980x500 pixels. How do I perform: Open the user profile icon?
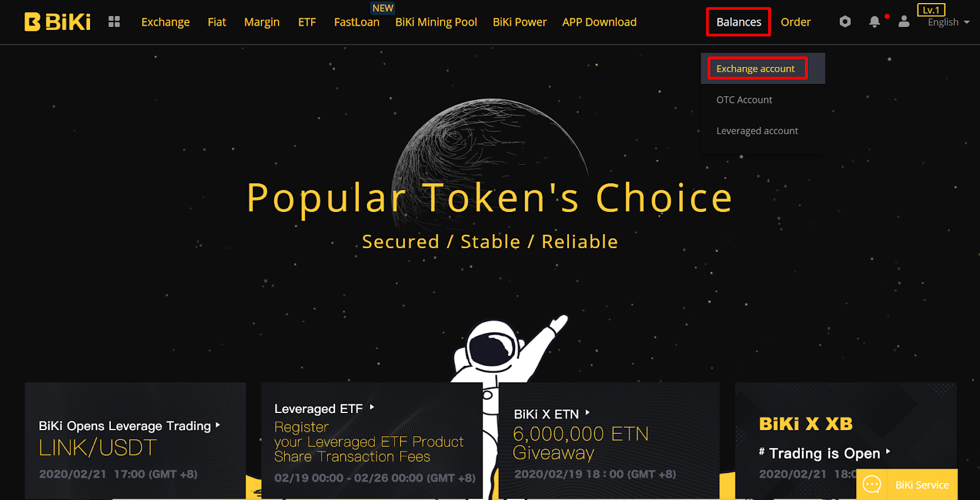pyautogui.click(x=904, y=21)
